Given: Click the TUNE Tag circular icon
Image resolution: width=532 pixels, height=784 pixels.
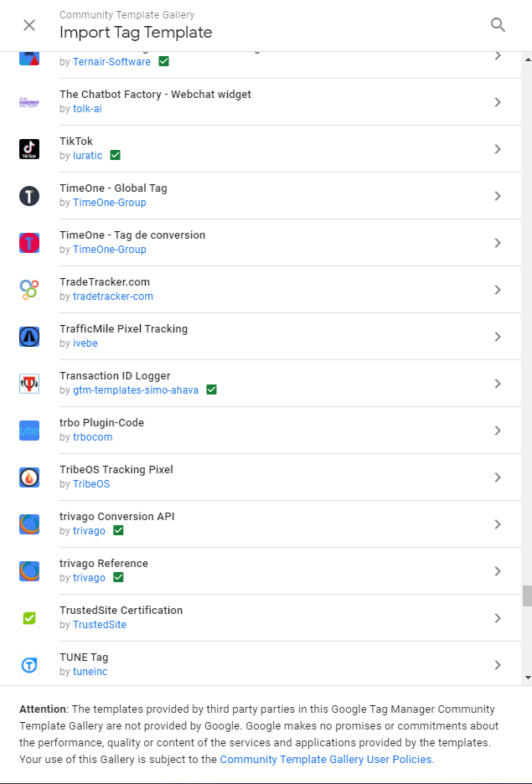Looking at the screenshot, I should tap(29, 664).
